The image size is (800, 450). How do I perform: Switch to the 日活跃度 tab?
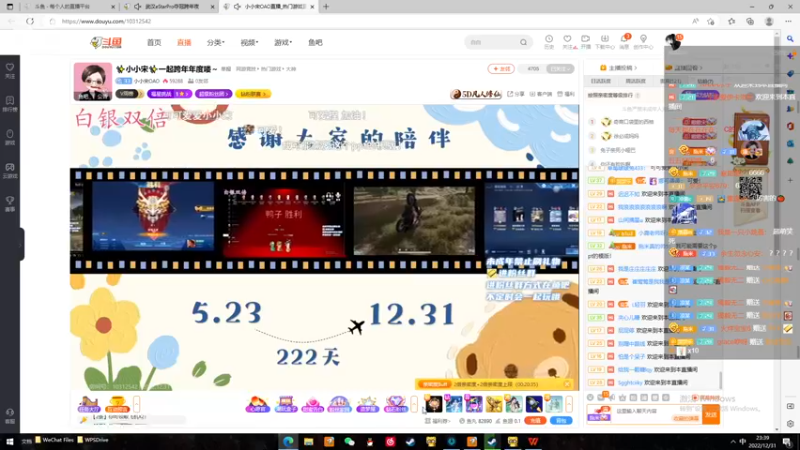pos(601,81)
